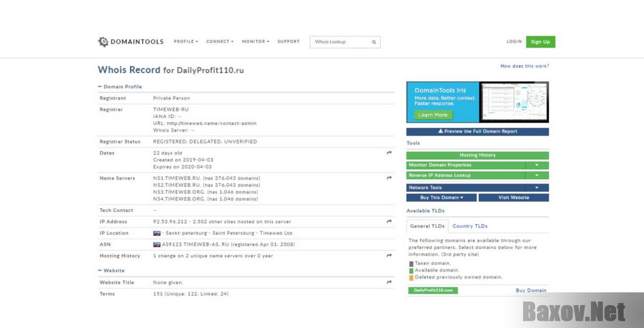
Task: Expand the Reverse IP Address Lookup dropdown arrow
Action: click(x=537, y=175)
